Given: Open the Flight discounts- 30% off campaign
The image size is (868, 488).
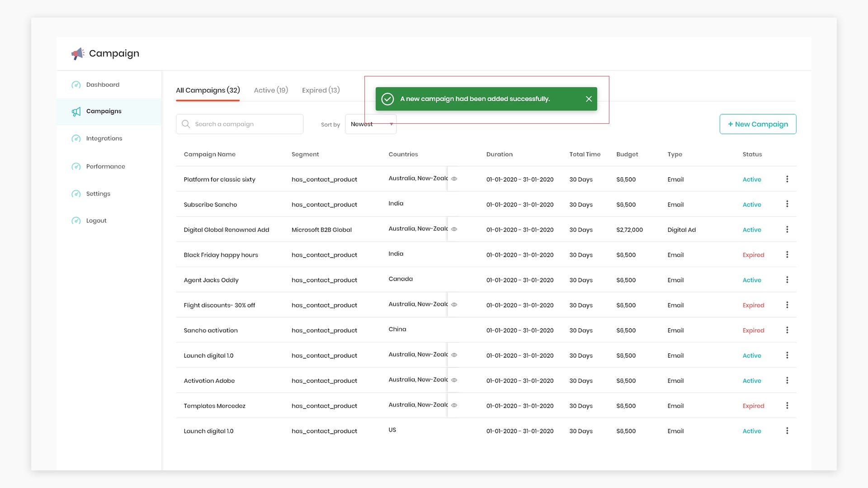Looking at the screenshot, I should point(219,305).
